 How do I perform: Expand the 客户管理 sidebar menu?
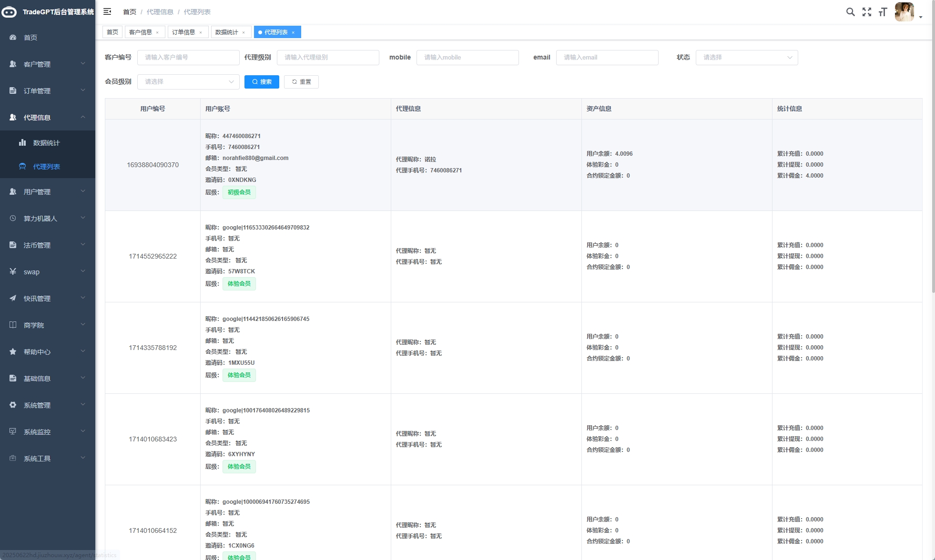[47, 64]
